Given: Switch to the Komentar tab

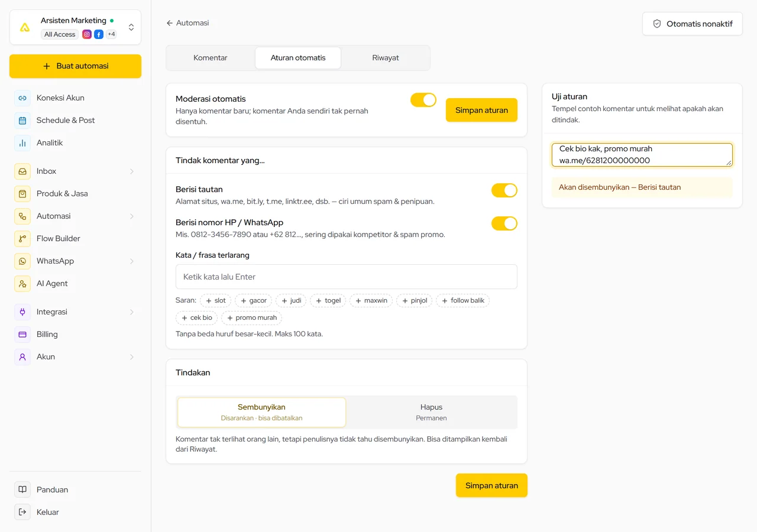Looking at the screenshot, I should [211, 58].
